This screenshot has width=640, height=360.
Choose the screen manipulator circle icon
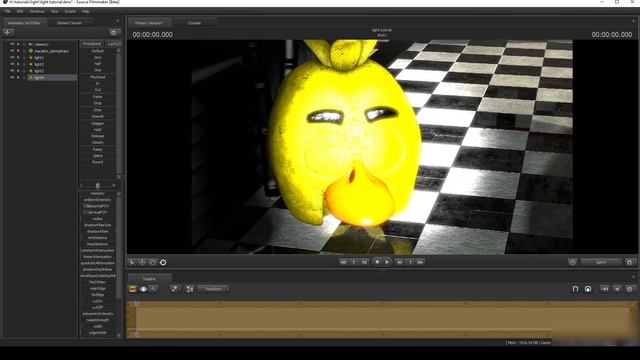click(x=163, y=262)
